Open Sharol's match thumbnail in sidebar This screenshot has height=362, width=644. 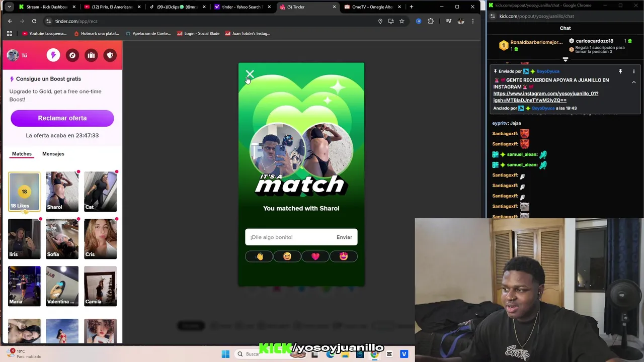pyautogui.click(x=62, y=192)
